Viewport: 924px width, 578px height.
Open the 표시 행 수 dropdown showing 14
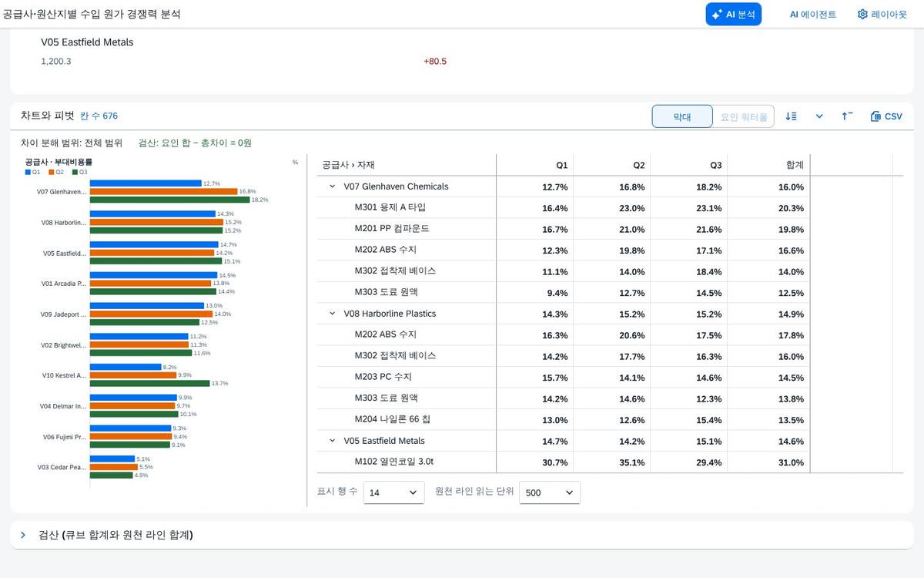[x=393, y=492]
